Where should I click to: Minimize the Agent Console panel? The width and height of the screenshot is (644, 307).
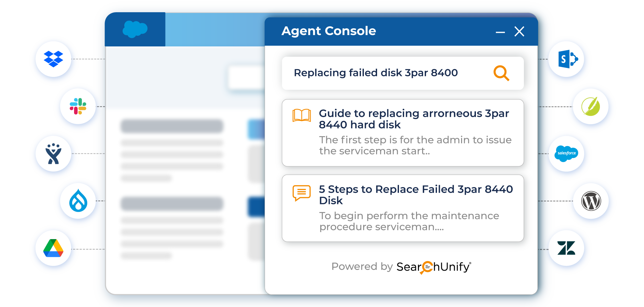click(x=500, y=32)
